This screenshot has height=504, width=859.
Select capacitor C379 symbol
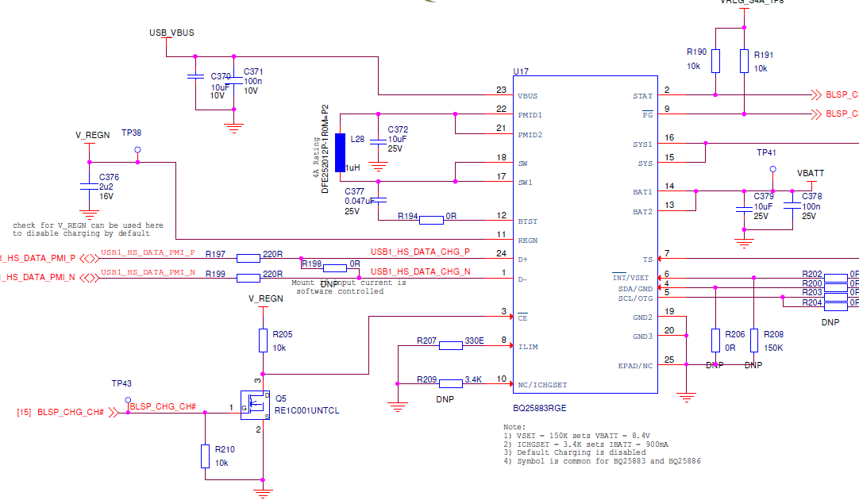click(744, 209)
